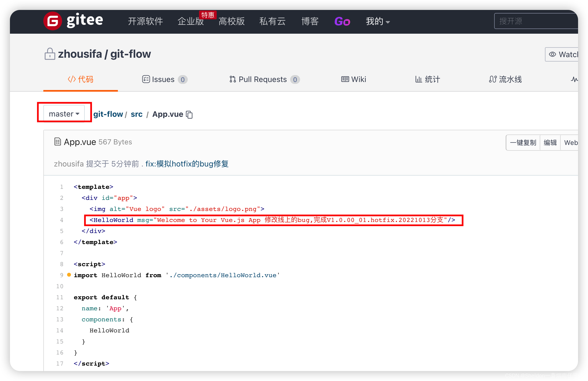The width and height of the screenshot is (588, 381).
Task: Click the App.vue file document icon
Action: (x=57, y=142)
